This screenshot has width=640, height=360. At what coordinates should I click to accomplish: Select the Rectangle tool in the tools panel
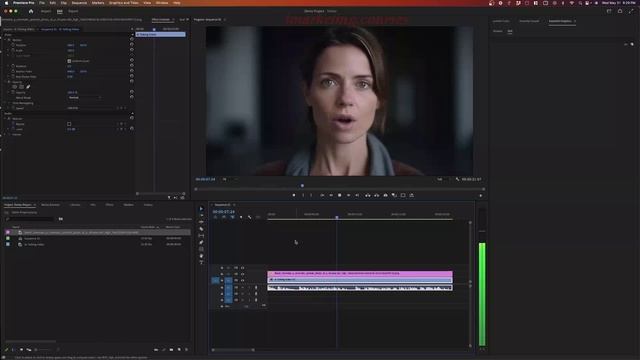[201, 249]
